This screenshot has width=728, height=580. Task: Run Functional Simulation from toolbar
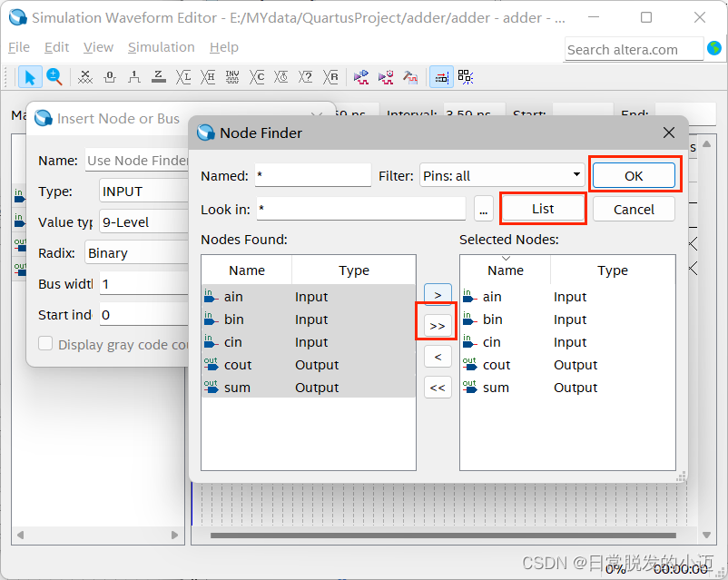tap(361, 77)
